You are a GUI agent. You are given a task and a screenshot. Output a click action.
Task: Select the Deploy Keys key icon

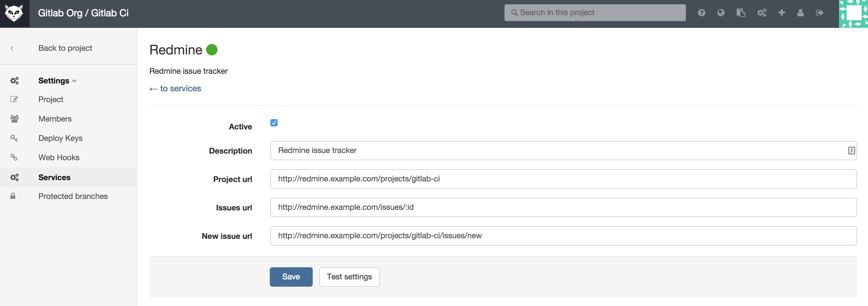(x=14, y=138)
